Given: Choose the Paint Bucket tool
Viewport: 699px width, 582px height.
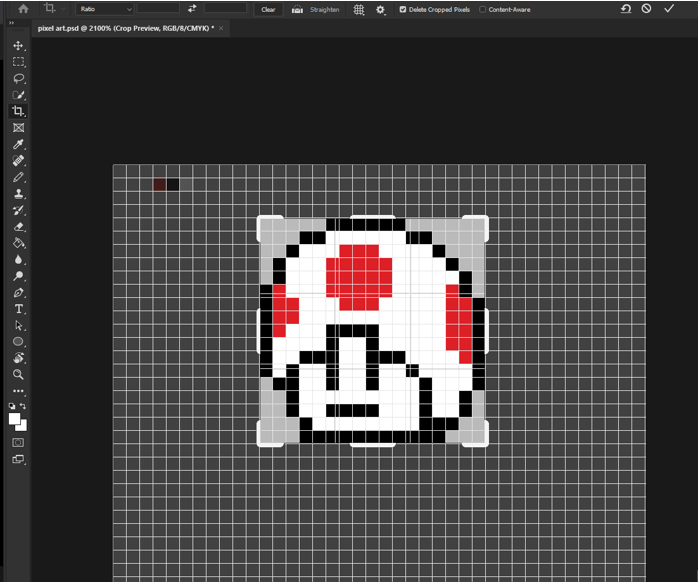Looking at the screenshot, I should point(18,242).
